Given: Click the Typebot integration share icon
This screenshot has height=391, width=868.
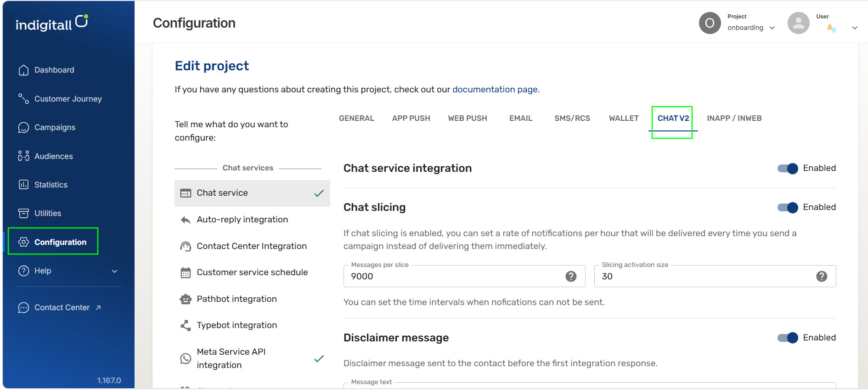Looking at the screenshot, I should pyautogui.click(x=186, y=325).
